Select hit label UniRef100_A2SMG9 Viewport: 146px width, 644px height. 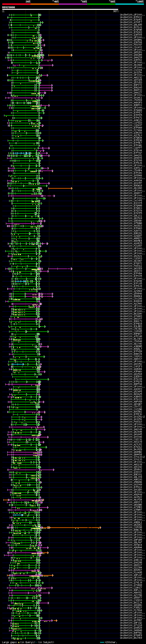131,291
